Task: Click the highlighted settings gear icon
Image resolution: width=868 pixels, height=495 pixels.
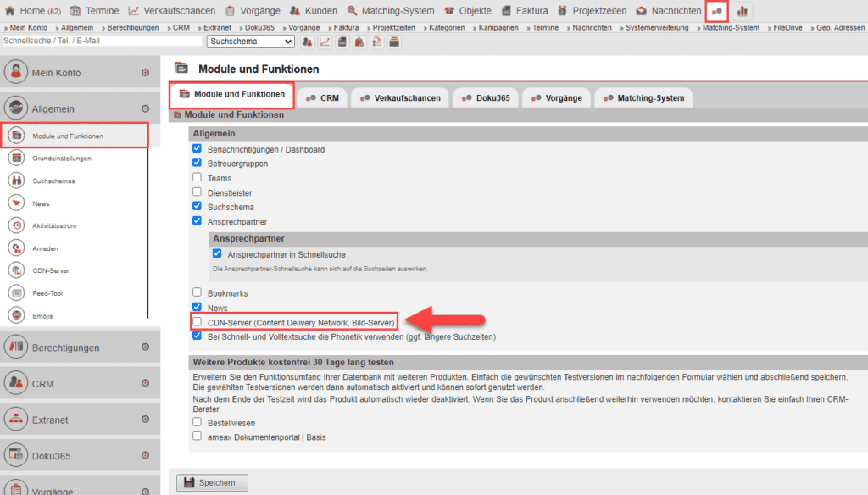Action: (717, 11)
